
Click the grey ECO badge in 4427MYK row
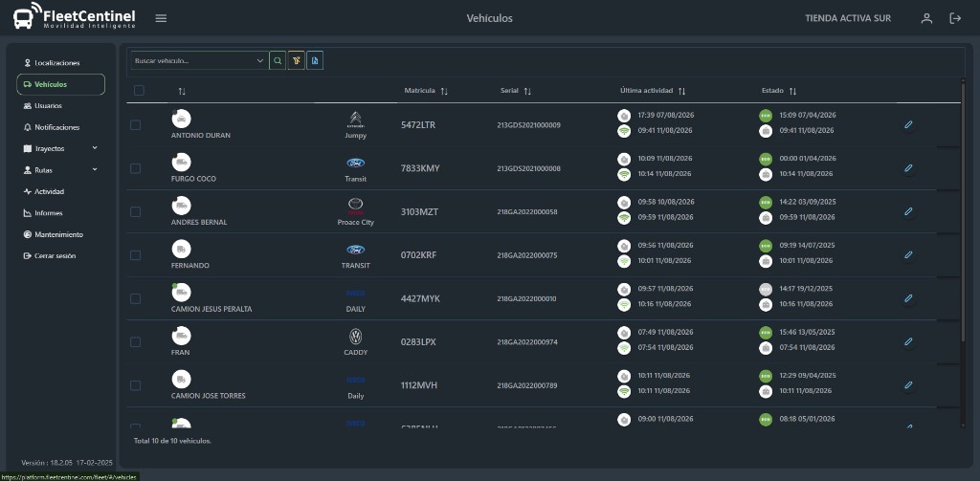(x=766, y=289)
